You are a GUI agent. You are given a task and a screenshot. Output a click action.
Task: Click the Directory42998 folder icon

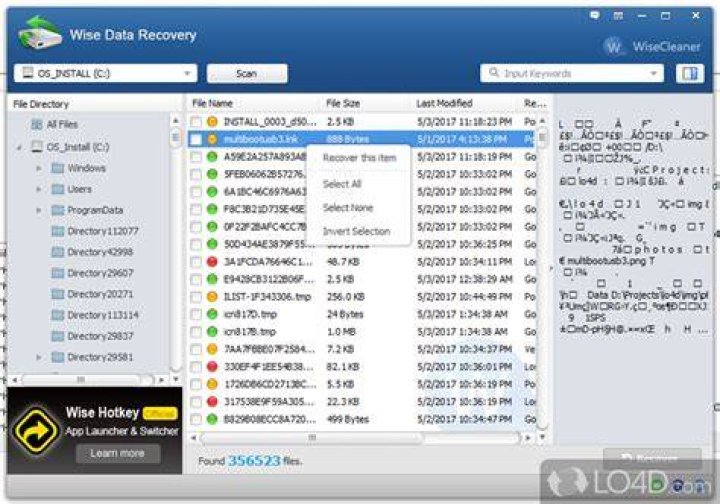[x=57, y=252]
